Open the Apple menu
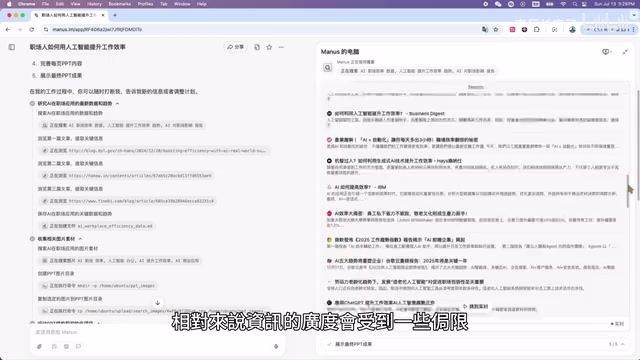This screenshot has height=360, width=640. point(9,4)
